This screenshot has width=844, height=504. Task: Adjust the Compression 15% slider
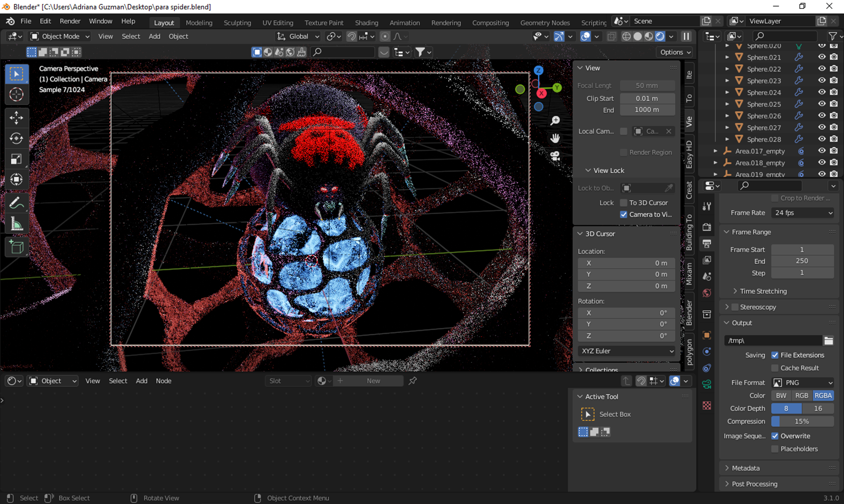click(x=803, y=421)
